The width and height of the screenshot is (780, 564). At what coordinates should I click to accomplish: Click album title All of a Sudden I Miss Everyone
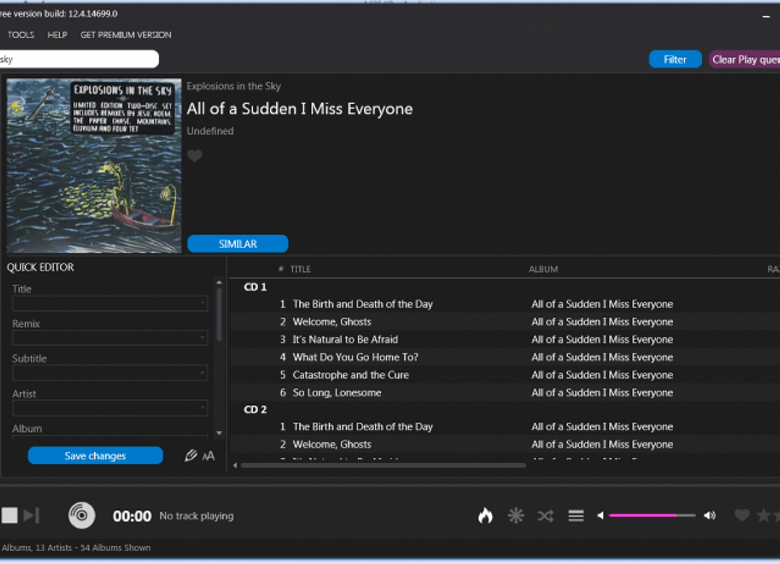tap(299, 108)
